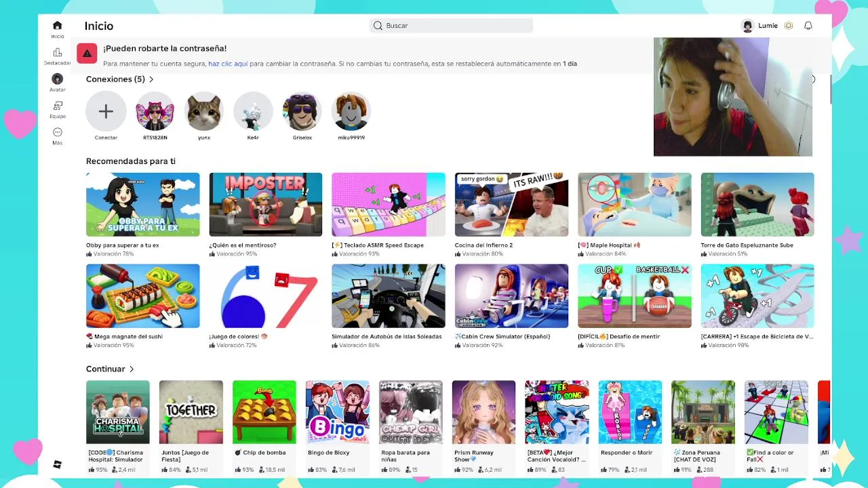Open the Destacadas charts sidebar icon

pyautogui.click(x=57, y=53)
